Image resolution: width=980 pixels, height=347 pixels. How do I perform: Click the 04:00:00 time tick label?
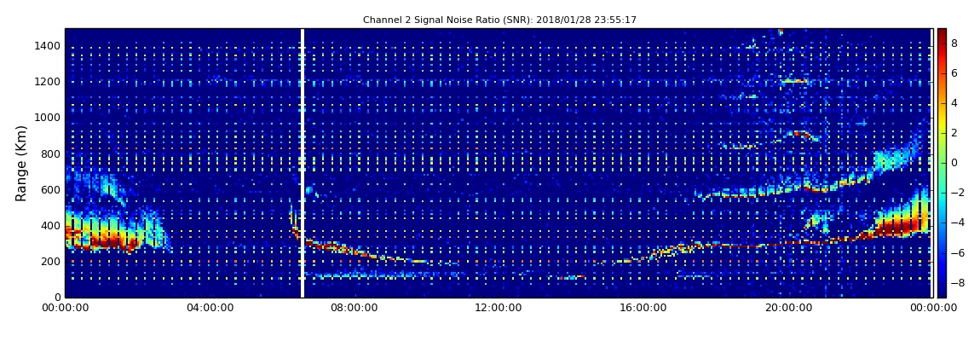coord(210,308)
